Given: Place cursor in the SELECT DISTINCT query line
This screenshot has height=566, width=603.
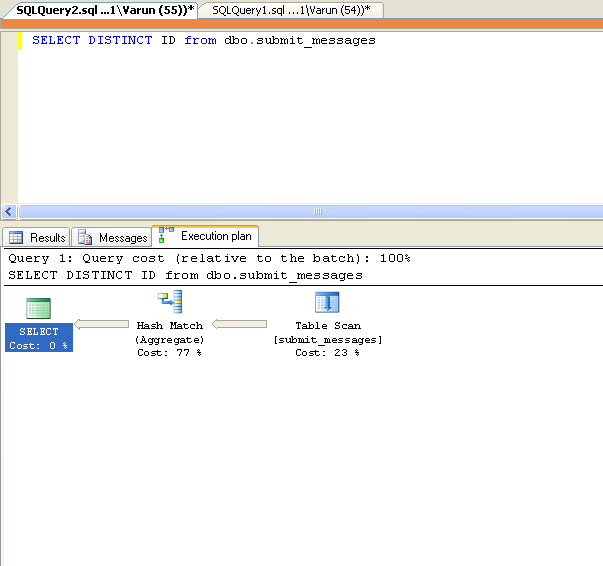Looking at the screenshot, I should pos(204,40).
